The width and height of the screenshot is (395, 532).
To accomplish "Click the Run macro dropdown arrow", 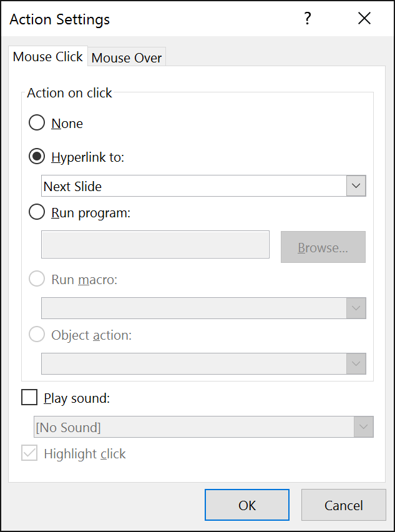I will (356, 308).
